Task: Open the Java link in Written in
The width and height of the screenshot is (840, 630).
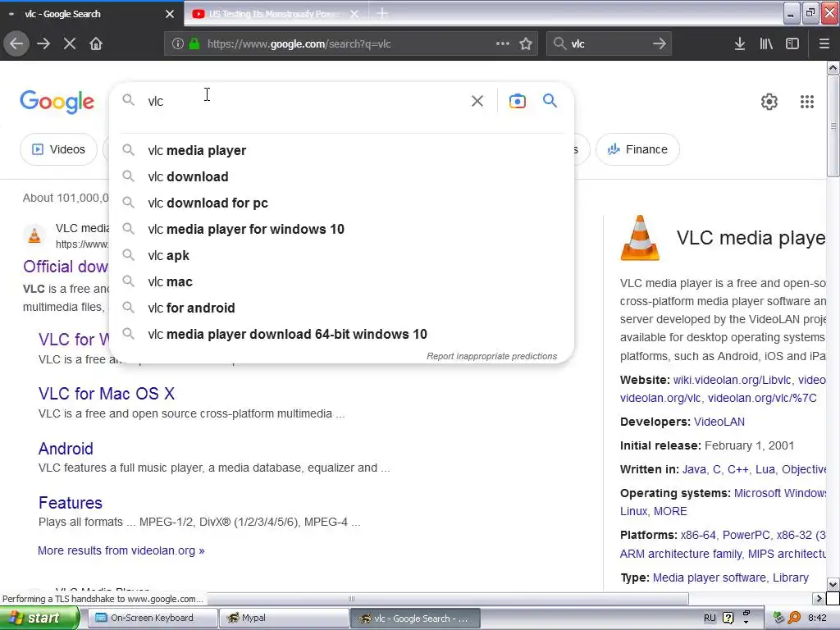Action: 694,469
